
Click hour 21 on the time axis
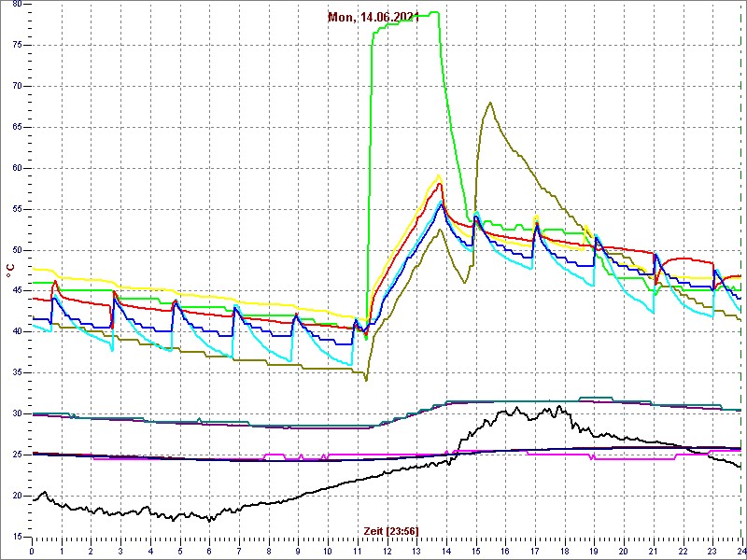(653, 551)
